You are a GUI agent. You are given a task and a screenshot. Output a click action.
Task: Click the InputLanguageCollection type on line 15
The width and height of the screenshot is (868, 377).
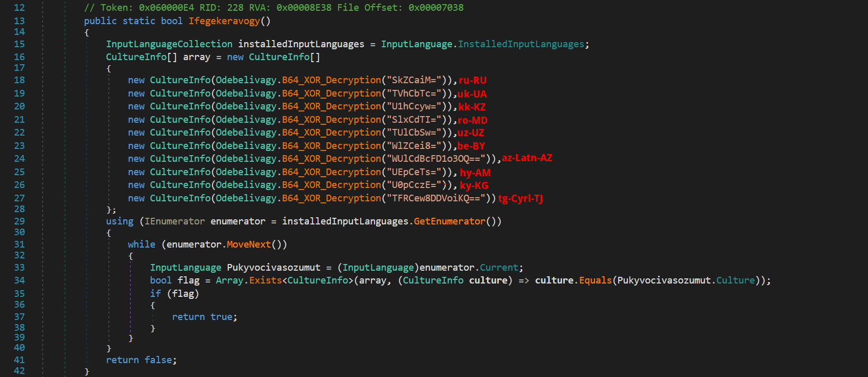169,44
